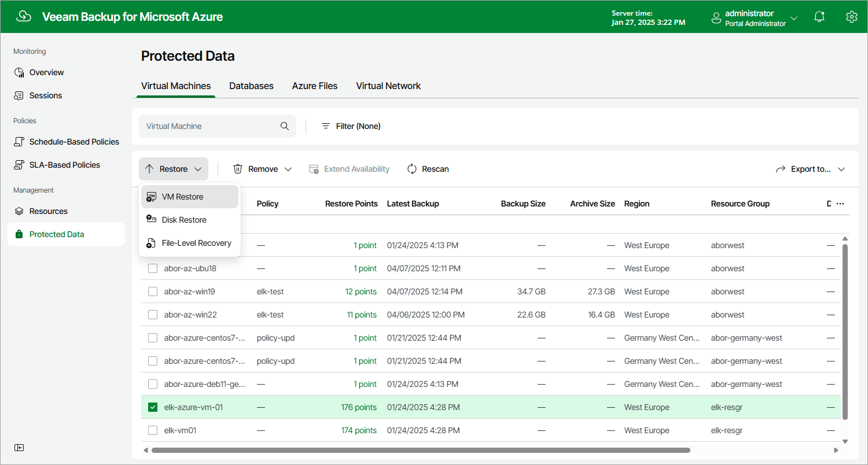Click the Filter (None) funnel icon

[325, 126]
